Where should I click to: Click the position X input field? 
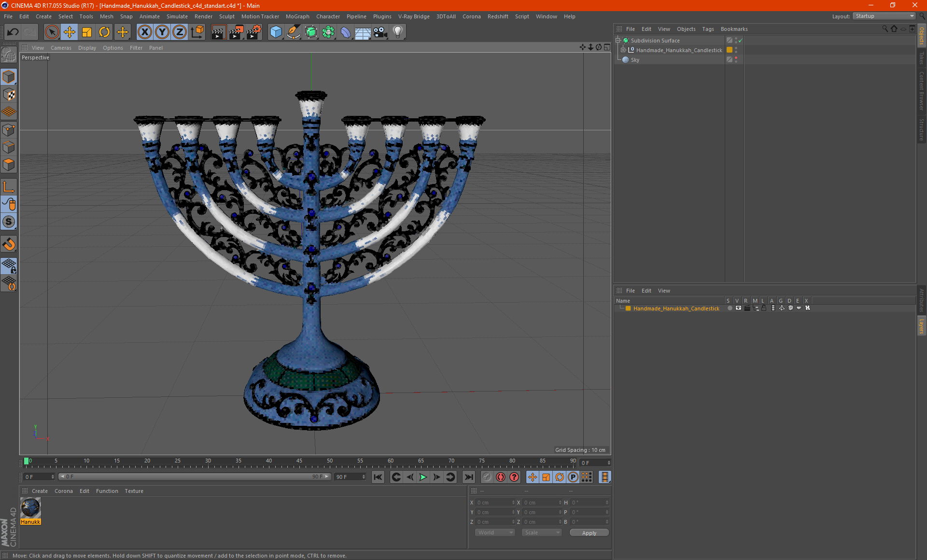tap(495, 503)
